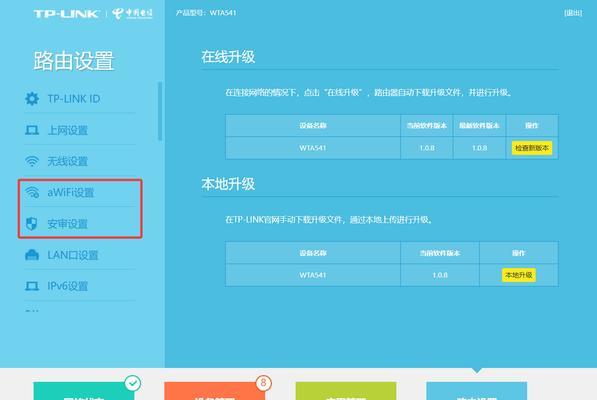597x400 pixels.
Task: Click the 路由设置 sidebar title
Action: tap(74, 61)
